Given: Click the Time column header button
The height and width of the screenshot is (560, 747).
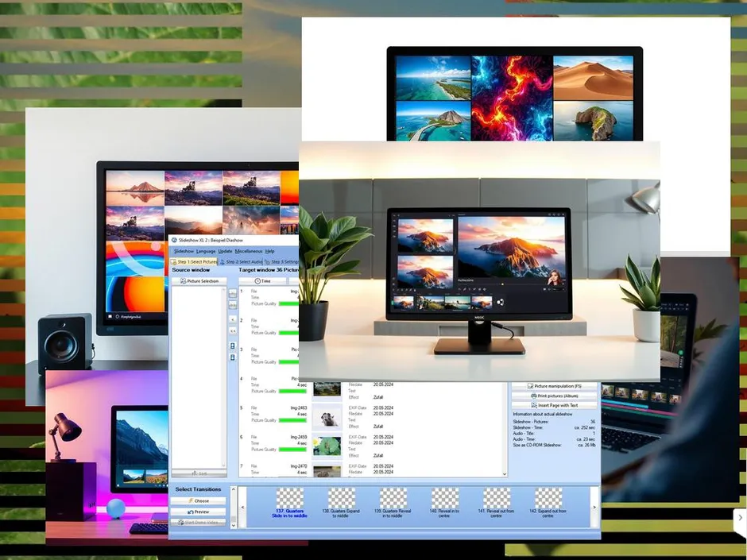Looking at the screenshot, I should coord(262,281).
